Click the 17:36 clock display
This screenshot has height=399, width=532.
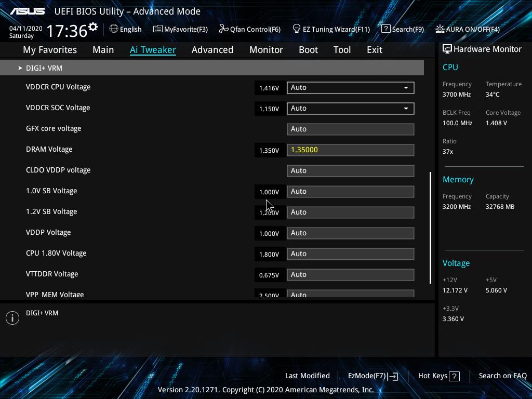tap(67, 31)
